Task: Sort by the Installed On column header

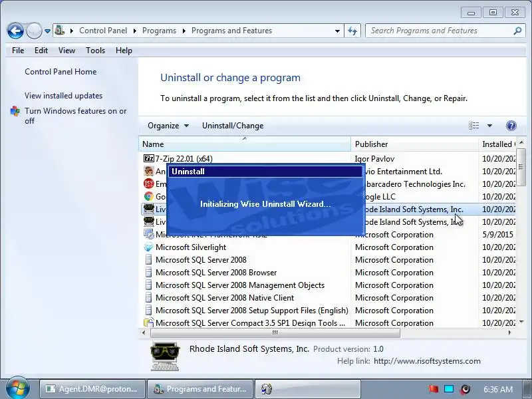Action: click(497, 144)
